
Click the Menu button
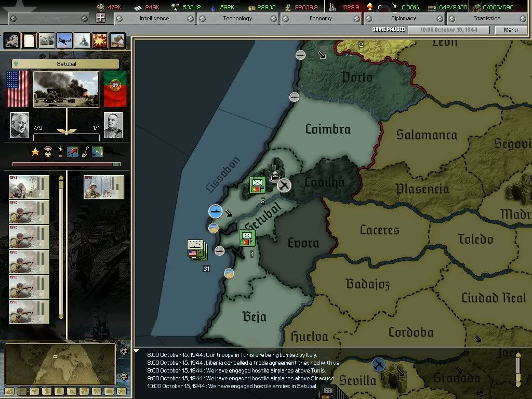coord(511,30)
